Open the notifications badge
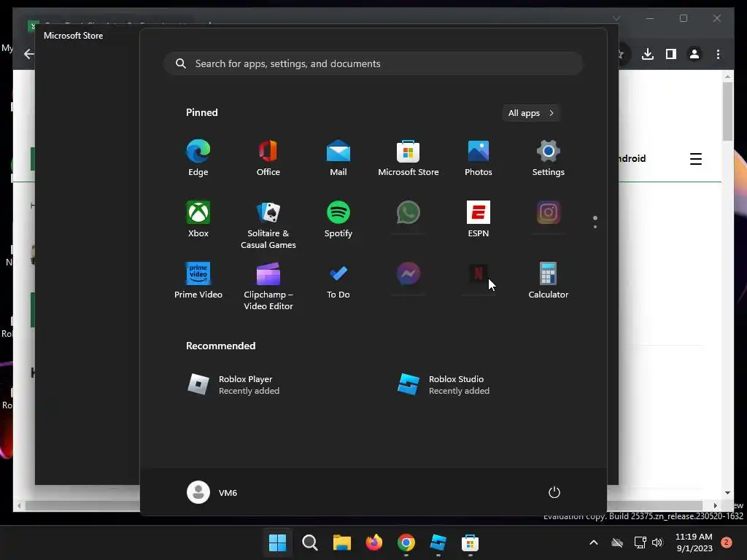 tap(727, 542)
